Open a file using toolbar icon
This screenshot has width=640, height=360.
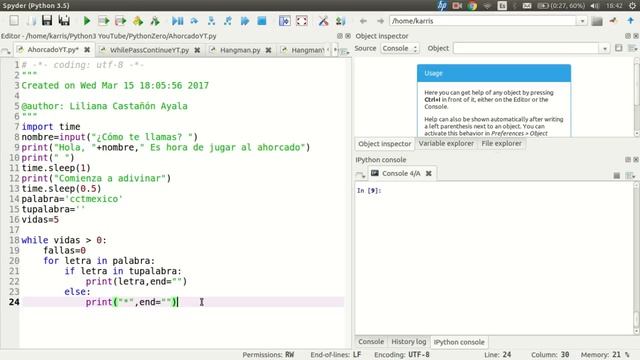pyautogui.click(x=31, y=20)
